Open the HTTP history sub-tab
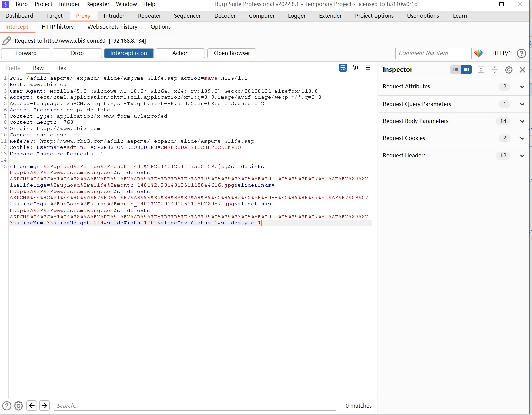 coord(58,27)
